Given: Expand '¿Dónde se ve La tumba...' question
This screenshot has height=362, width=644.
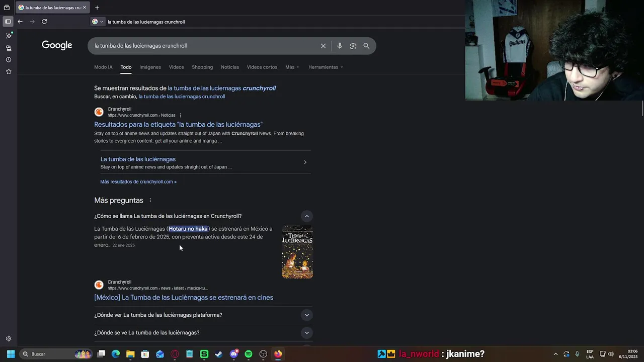Looking at the screenshot, I should pyautogui.click(x=306, y=333).
